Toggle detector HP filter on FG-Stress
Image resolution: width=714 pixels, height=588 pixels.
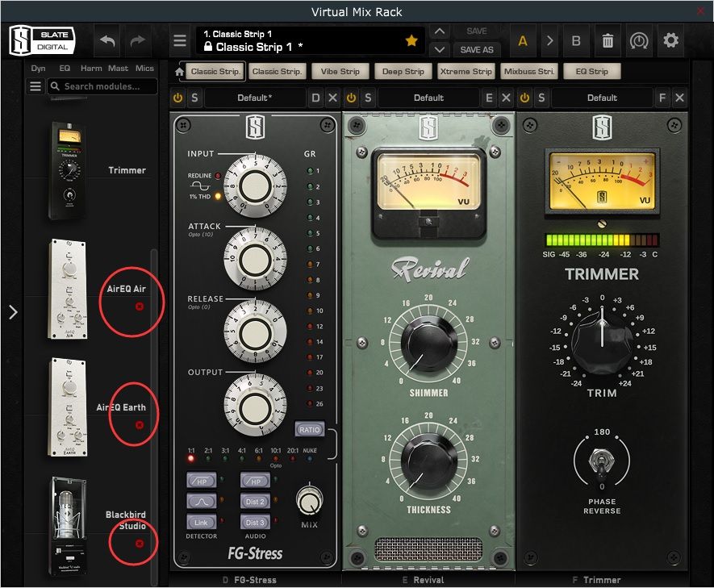201,481
